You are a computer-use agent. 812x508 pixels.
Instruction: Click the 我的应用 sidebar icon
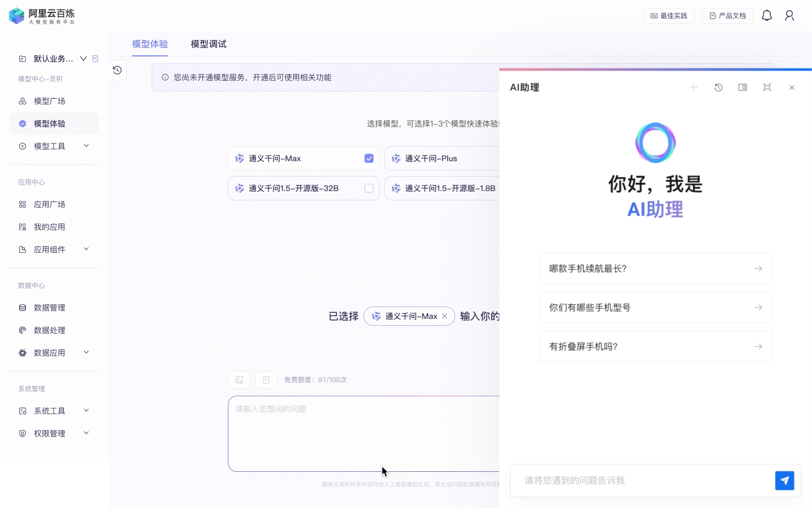tap(23, 227)
